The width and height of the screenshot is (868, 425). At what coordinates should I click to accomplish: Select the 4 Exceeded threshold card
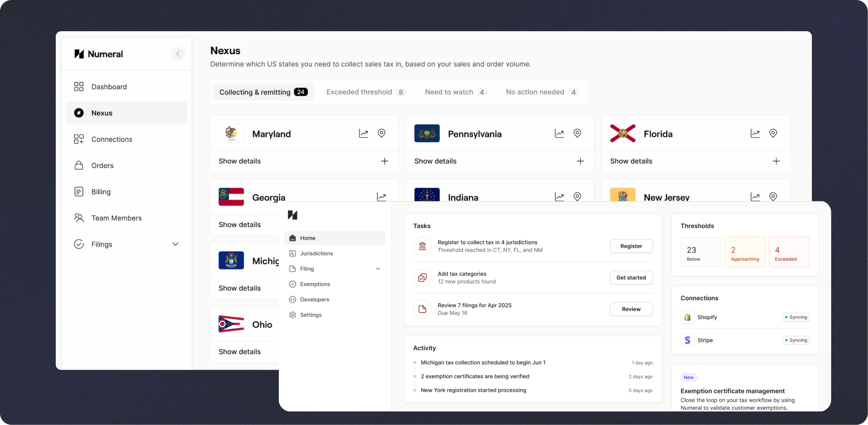(x=789, y=252)
